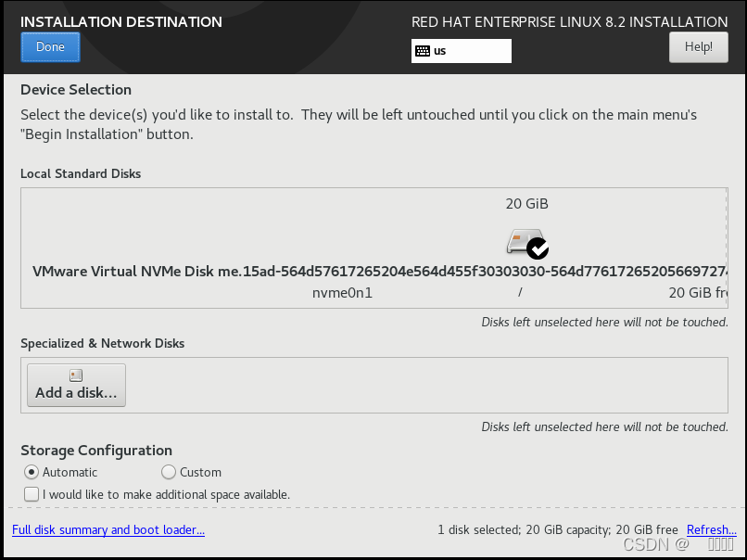Click the INSTALLATION DESTINATION title
Viewport: 747px width, 560px height.
(121, 22)
